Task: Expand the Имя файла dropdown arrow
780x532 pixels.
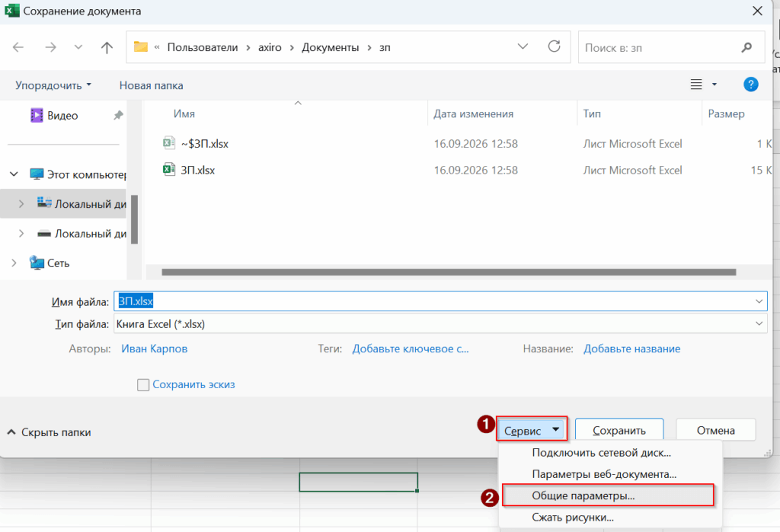Action: point(759,301)
